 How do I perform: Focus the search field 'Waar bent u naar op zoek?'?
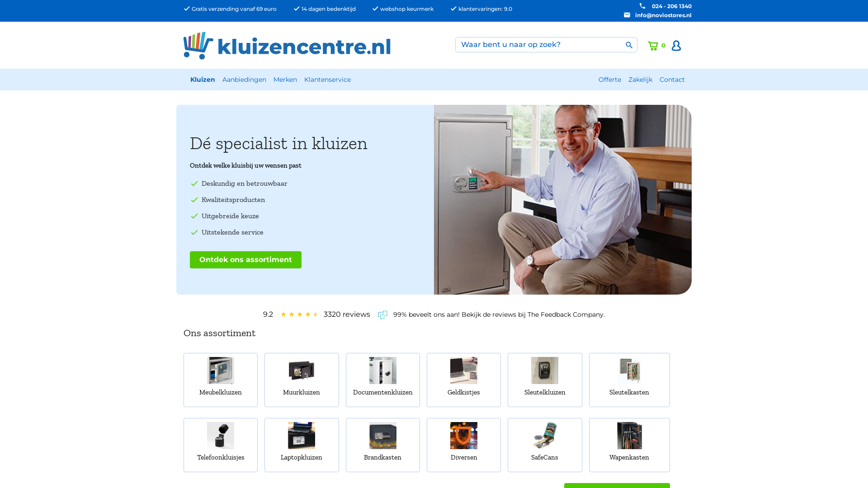540,45
